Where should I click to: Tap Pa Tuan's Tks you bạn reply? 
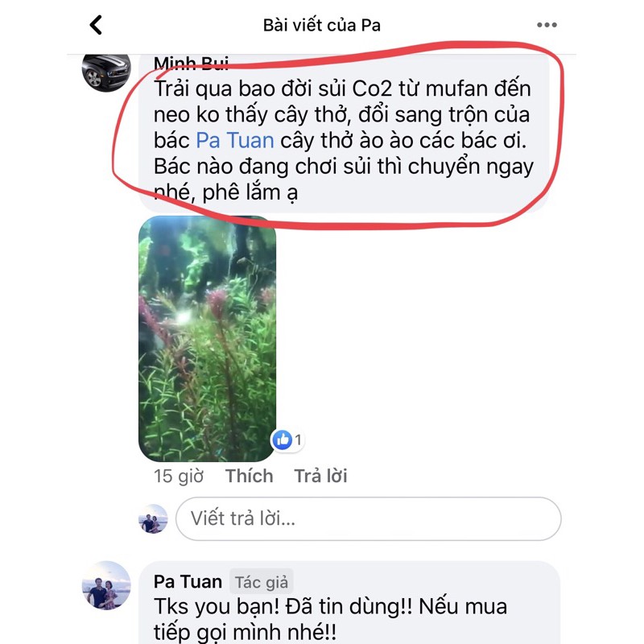331,618
